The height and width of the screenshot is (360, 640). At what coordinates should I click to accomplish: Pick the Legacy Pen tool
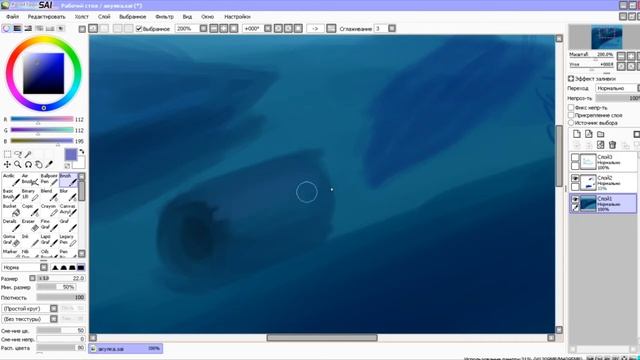68,240
